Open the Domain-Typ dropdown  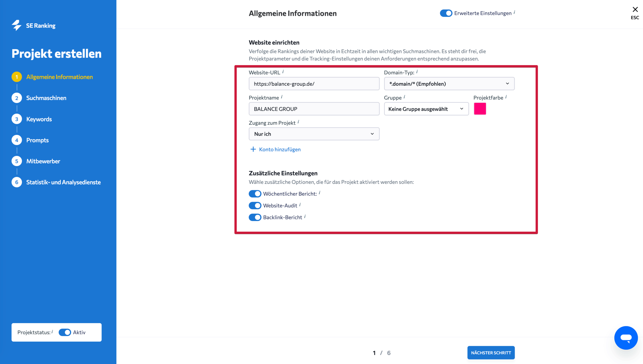click(x=449, y=84)
